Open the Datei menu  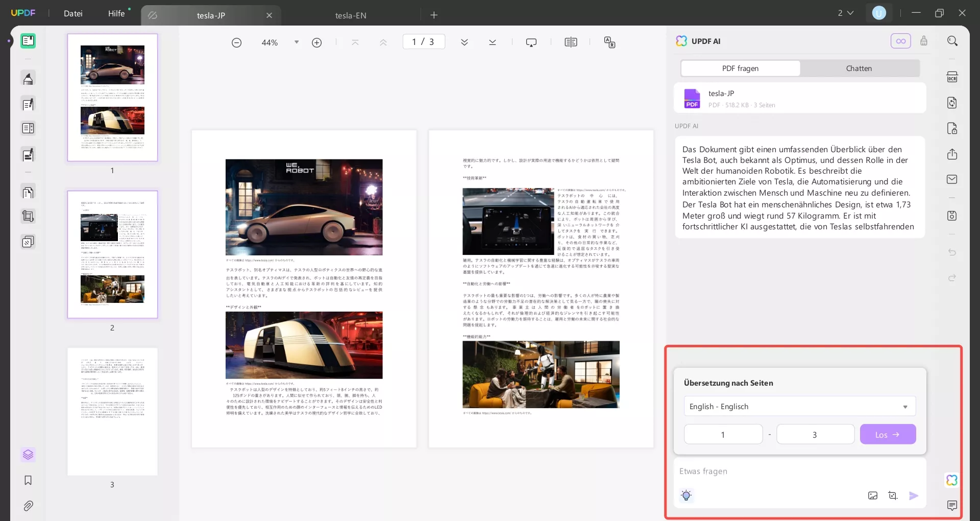[x=73, y=13]
